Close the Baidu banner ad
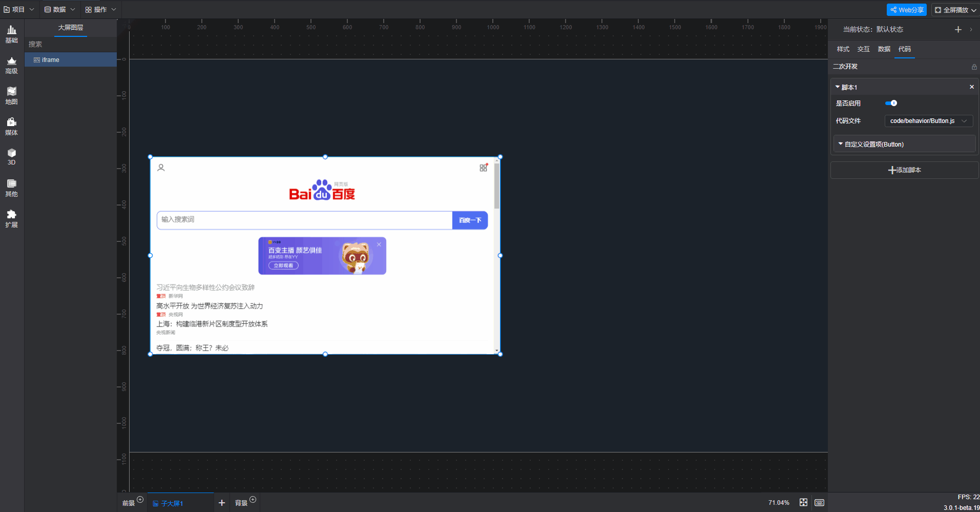 click(x=379, y=244)
